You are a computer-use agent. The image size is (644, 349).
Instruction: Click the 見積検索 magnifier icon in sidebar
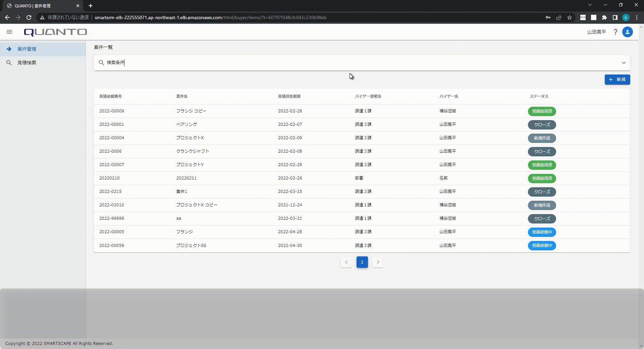coord(9,63)
